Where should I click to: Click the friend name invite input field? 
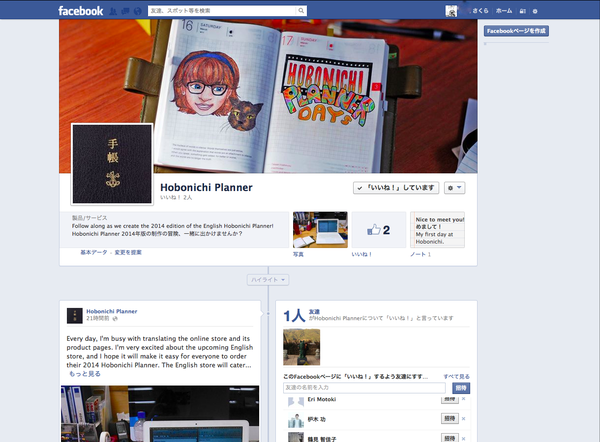[x=364, y=387]
